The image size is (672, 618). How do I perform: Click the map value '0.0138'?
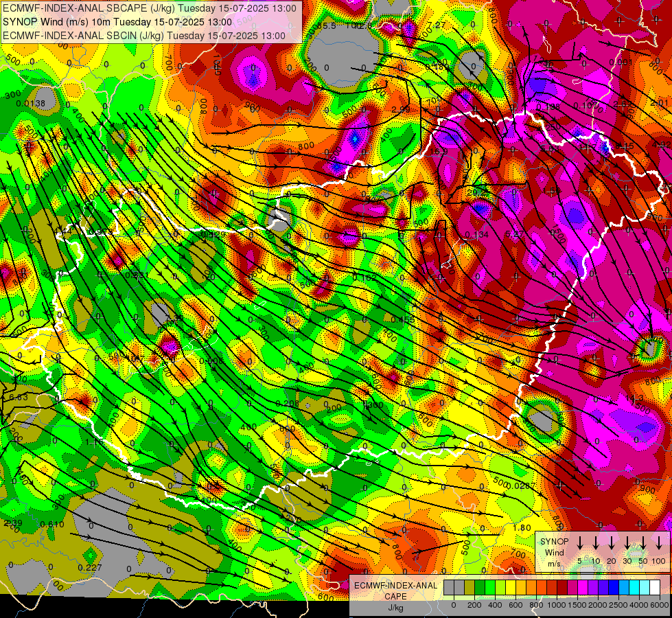point(30,104)
